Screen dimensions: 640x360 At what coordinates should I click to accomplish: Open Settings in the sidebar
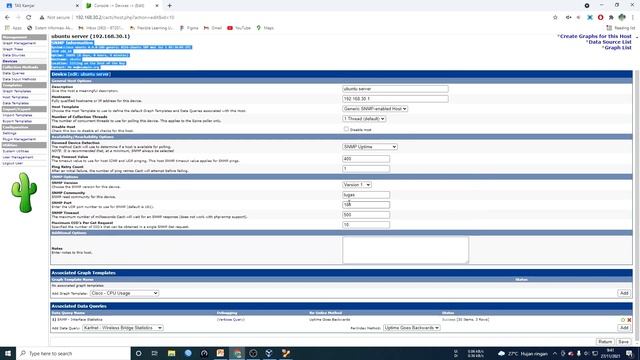9,133
